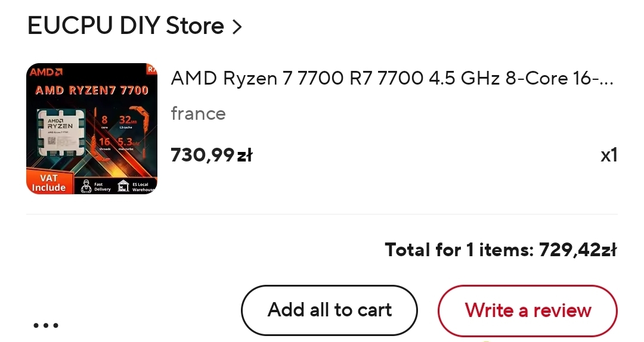Click the ES Local Warehouse icon
Image resolution: width=644 pixels, height=342 pixels.
[x=124, y=186]
